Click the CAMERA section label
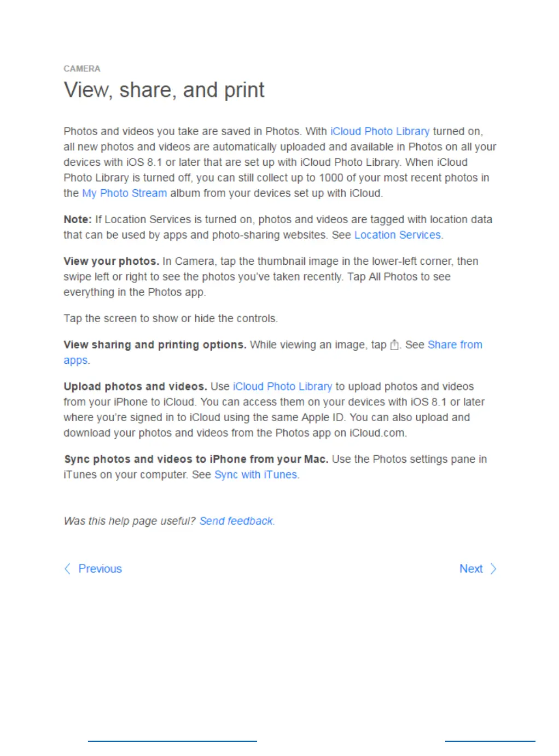The height and width of the screenshot is (756, 559). tap(82, 68)
